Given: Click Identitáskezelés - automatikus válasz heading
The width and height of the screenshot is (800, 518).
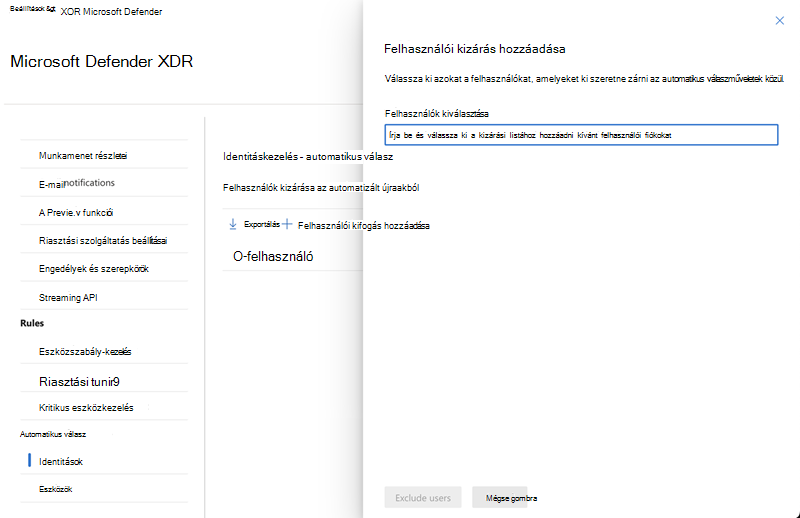Looking at the screenshot, I should 308,157.
